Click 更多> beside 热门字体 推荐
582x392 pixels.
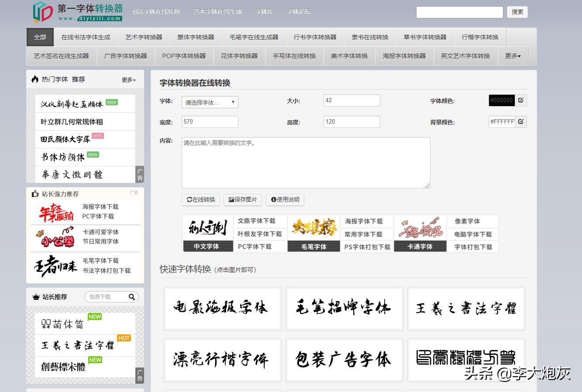click(128, 80)
